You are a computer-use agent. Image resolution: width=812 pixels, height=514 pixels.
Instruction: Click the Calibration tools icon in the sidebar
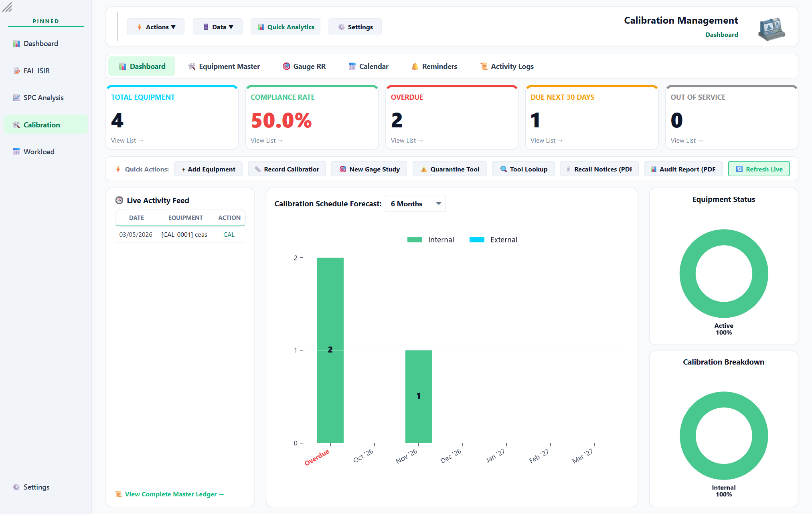(16, 125)
